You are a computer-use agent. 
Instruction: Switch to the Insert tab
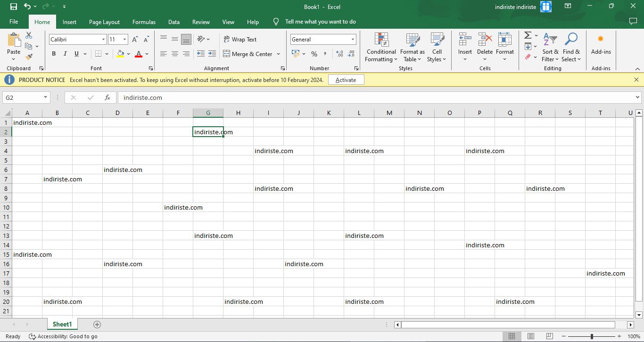click(x=69, y=22)
